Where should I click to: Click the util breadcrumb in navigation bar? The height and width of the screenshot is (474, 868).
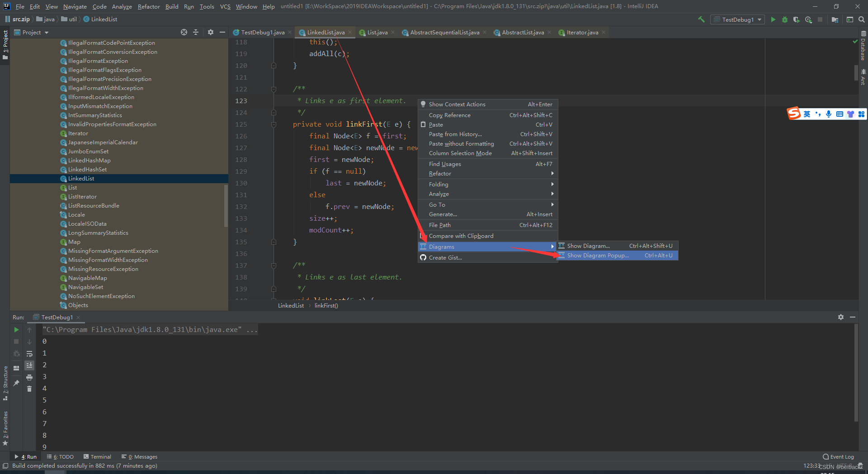[x=69, y=19]
